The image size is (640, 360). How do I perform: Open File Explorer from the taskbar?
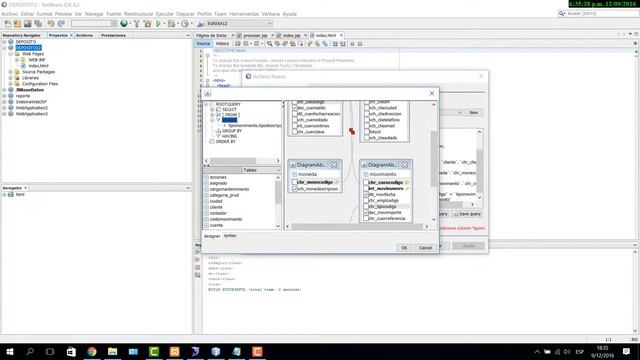click(x=112, y=351)
